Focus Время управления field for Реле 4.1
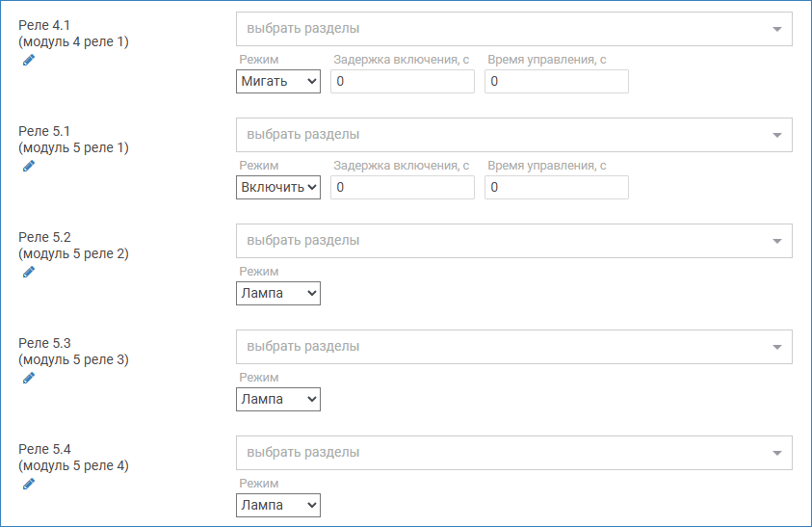This screenshot has height=527, width=812. point(557,81)
